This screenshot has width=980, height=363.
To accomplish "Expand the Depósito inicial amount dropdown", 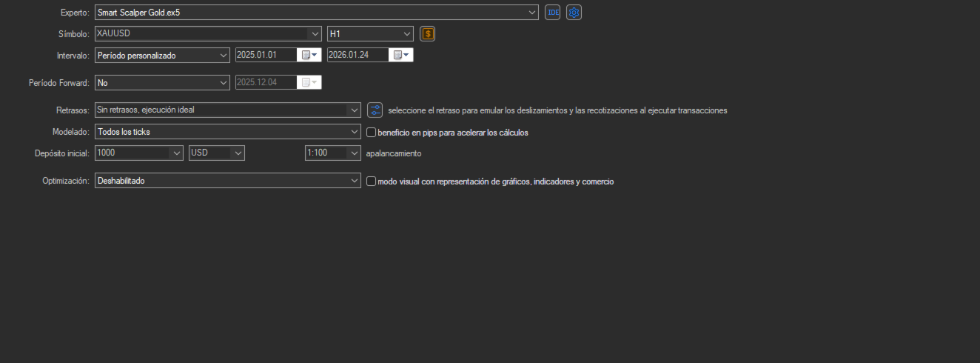I will click(x=176, y=153).
